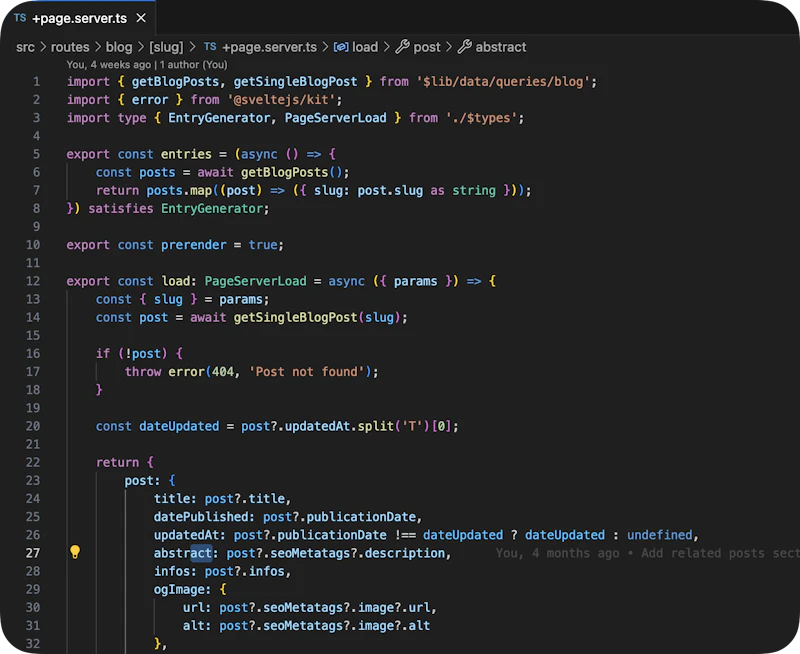Click line number 1 in the gutter
This screenshot has height=654, width=800.
coord(36,82)
